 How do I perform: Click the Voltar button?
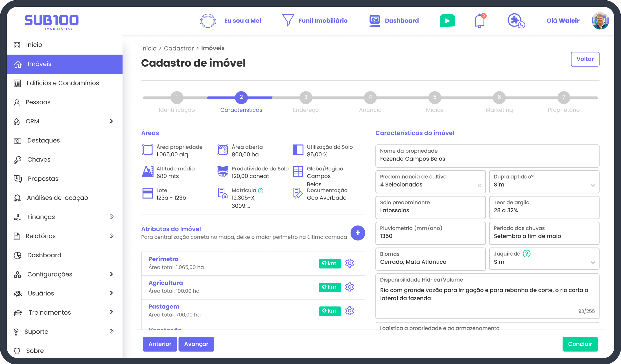point(585,59)
